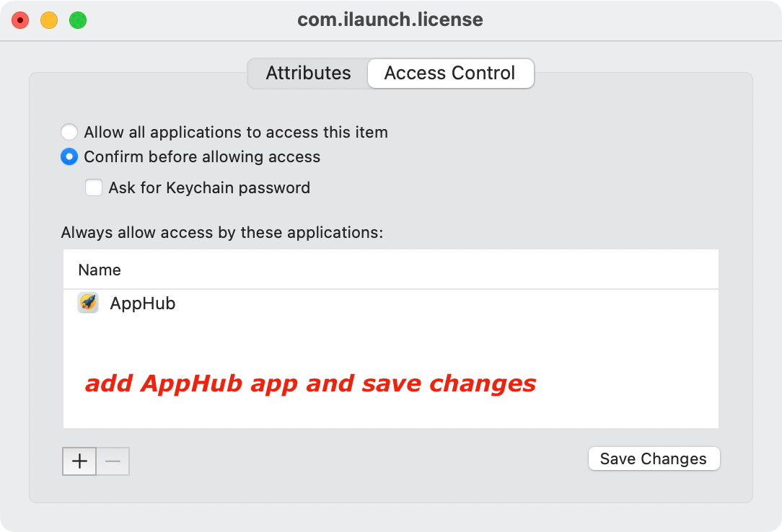Screen dimensions: 782x532
Task: Sort list by the Name column header
Action: pos(100,270)
